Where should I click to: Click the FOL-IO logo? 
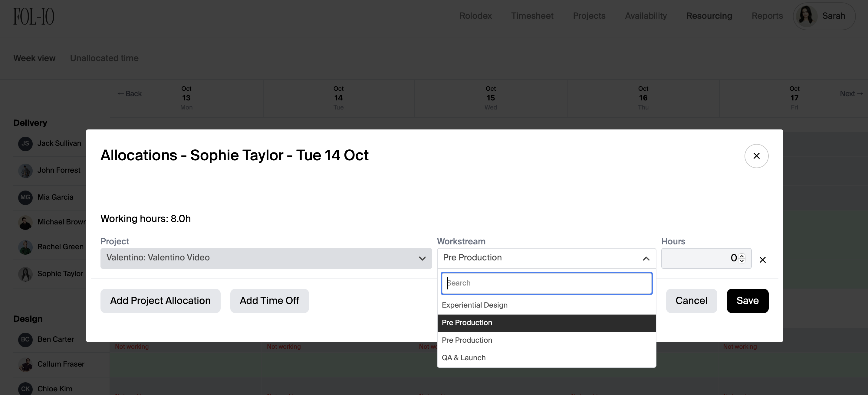[x=34, y=17]
